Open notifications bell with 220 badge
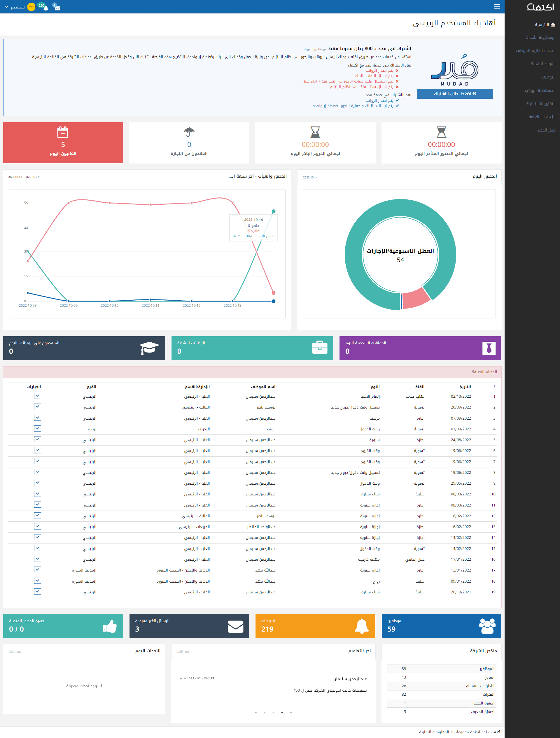This screenshot has height=738, width=560. click(x=46, y=8)
